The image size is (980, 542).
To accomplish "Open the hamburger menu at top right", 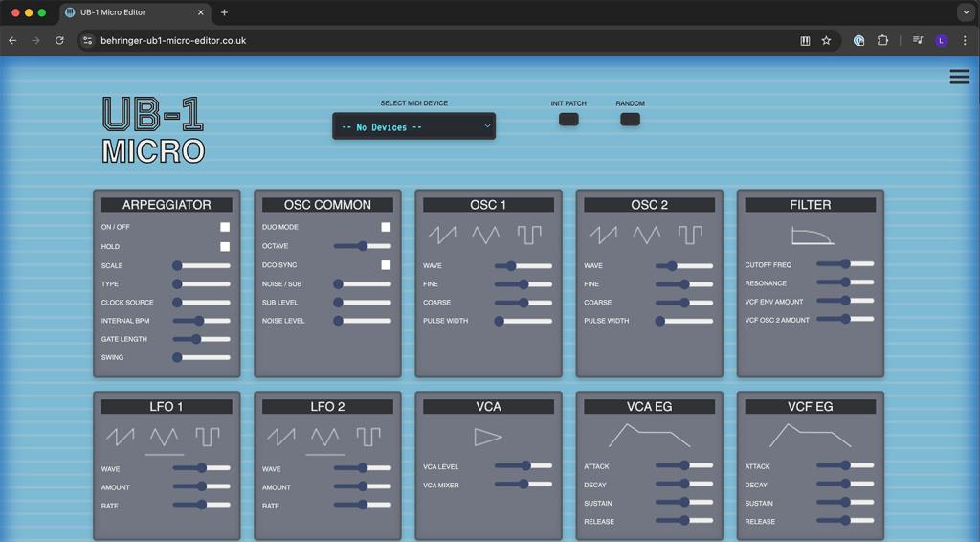I will coord(959,77).
